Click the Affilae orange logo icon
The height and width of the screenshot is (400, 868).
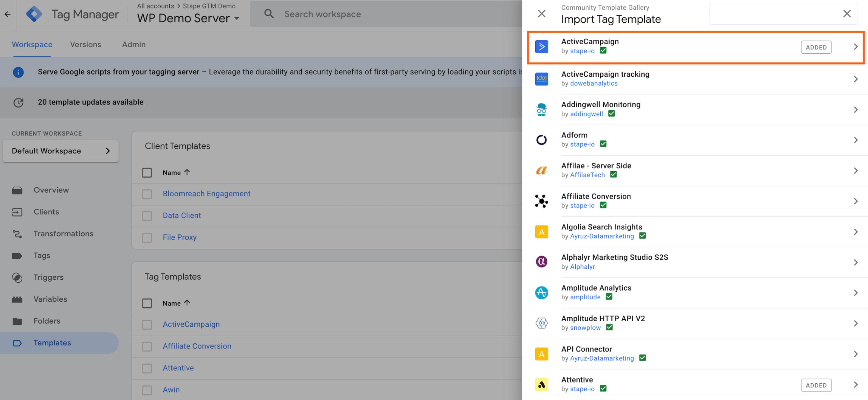542,171
